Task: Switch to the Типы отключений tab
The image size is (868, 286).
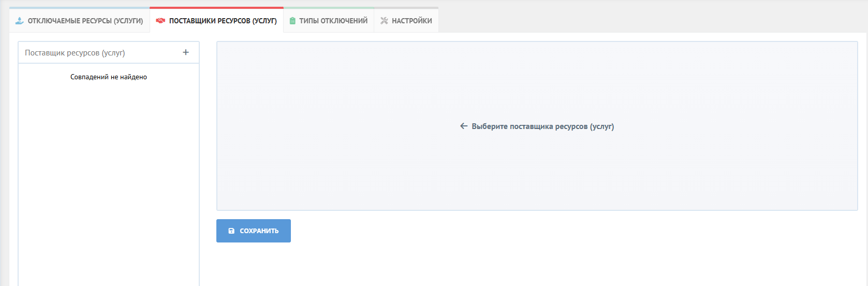Action: coord(333,21)
